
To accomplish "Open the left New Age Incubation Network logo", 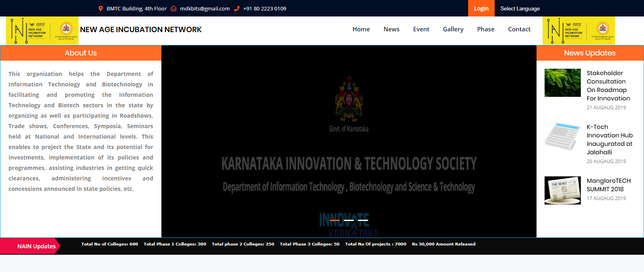I will [x=42, y=31].
